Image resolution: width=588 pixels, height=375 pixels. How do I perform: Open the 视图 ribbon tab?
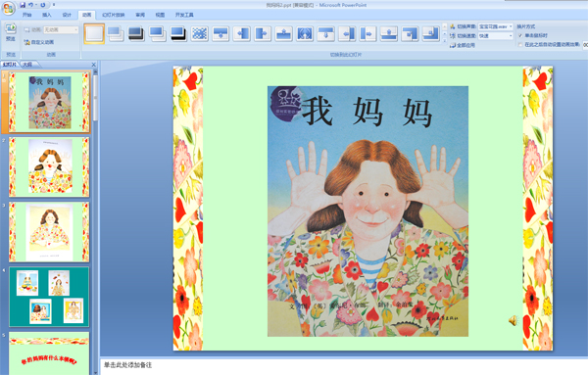pyautogui.click(x=160, y=15)
